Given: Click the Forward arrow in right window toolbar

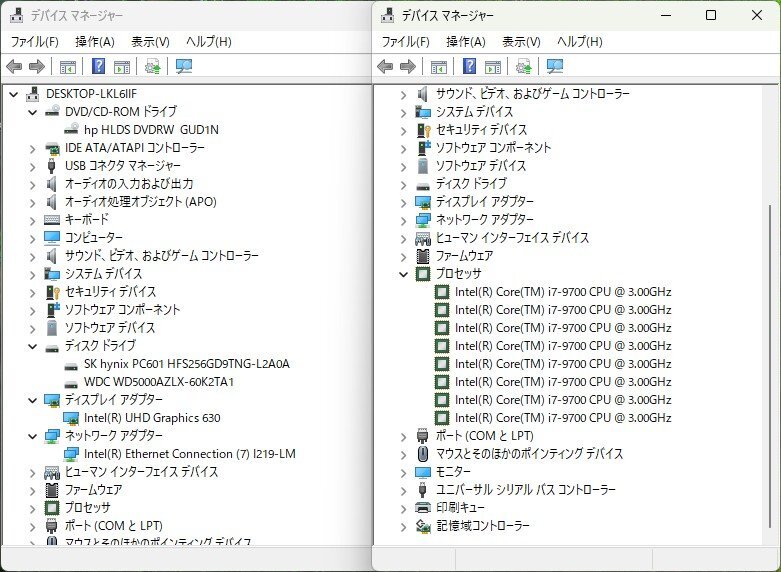Looking at the screenshot, I should (408, 66).
